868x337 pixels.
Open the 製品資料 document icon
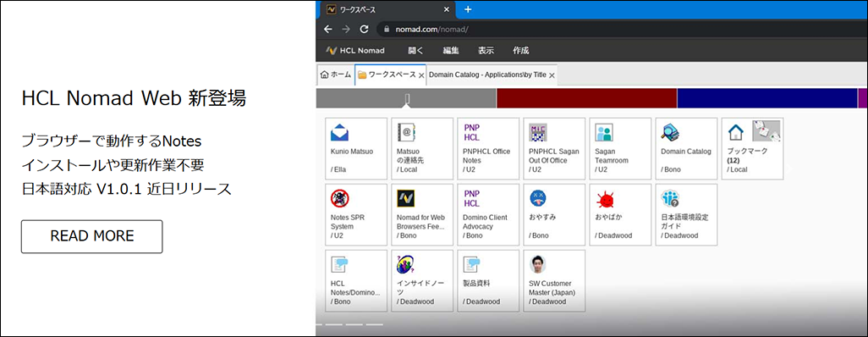(471, 264)
